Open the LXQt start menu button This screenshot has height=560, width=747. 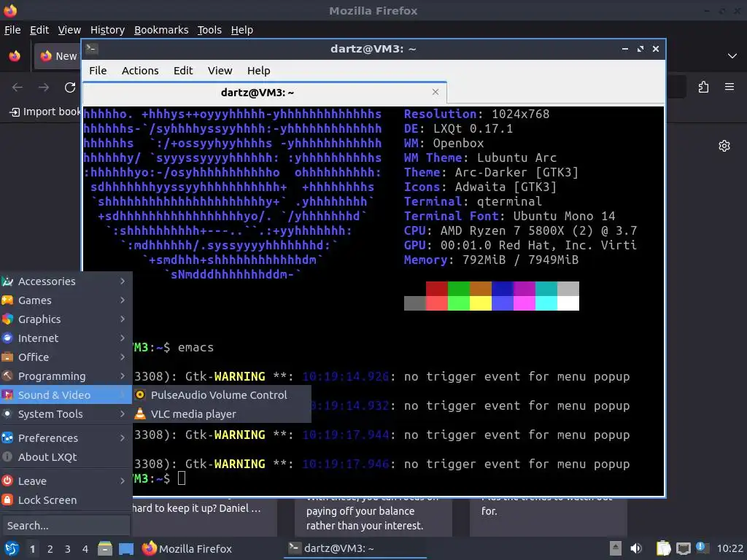[x=11, y=548]
